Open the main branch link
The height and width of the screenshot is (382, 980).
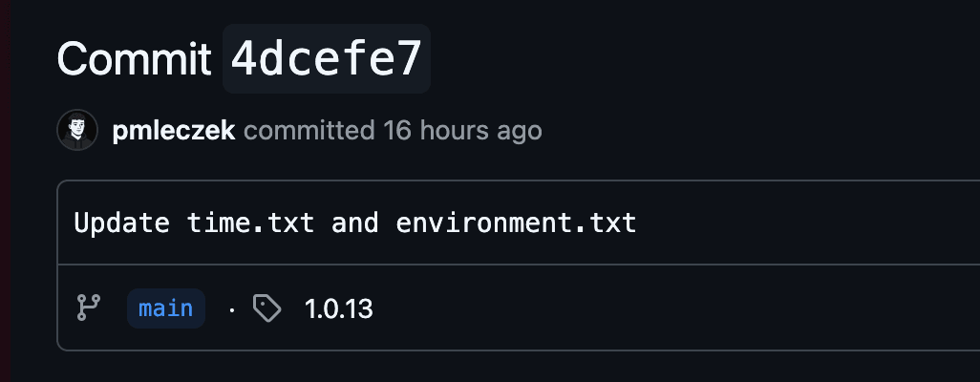click(165, 308)
